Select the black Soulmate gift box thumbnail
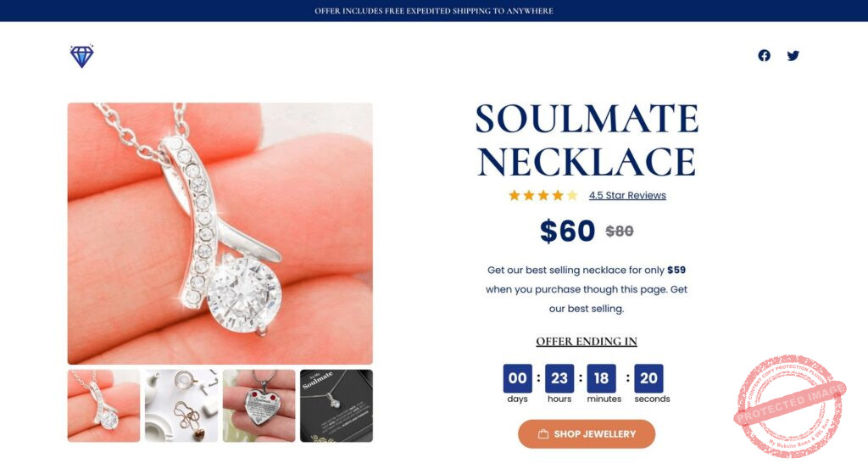Image resolution: width=868 pixels, height=469 pixels. coord(337,405)
